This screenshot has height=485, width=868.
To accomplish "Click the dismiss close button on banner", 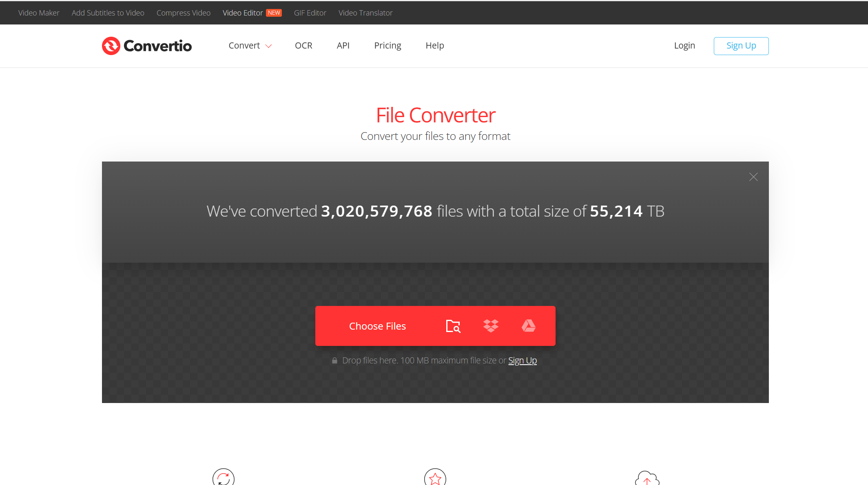I will [x=753, y=177].
